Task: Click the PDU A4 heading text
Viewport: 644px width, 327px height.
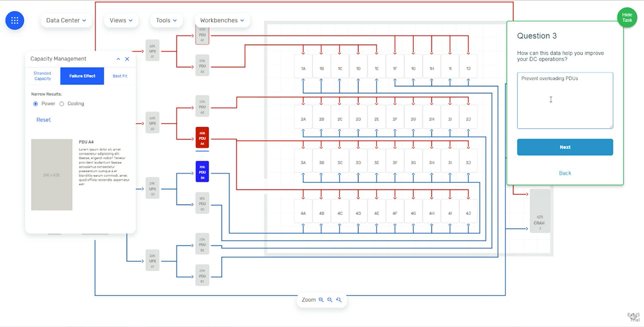Action: click(87, 142)
